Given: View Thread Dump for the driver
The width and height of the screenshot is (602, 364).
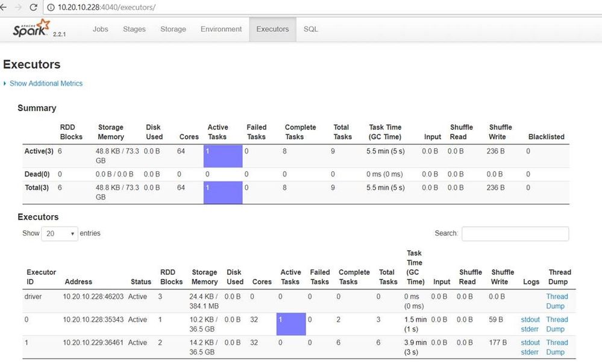Looking at the screenshot, I should 557,301.
